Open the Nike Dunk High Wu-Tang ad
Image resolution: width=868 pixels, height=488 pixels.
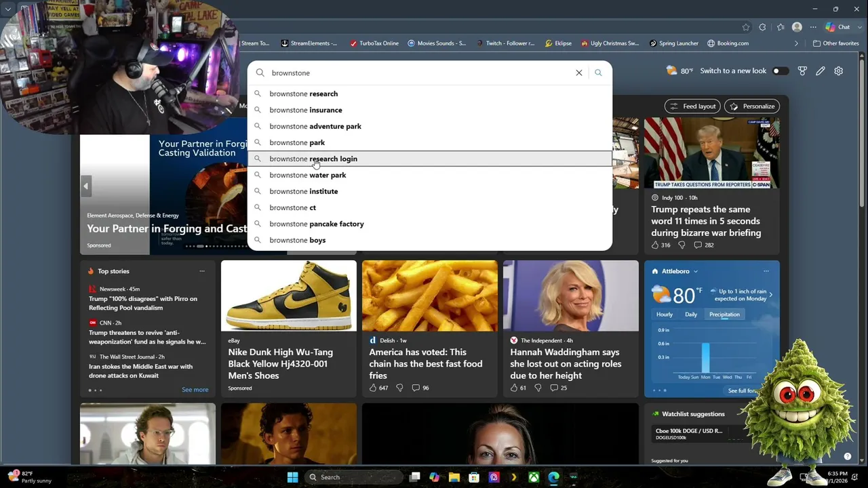(x=289, y=328)
